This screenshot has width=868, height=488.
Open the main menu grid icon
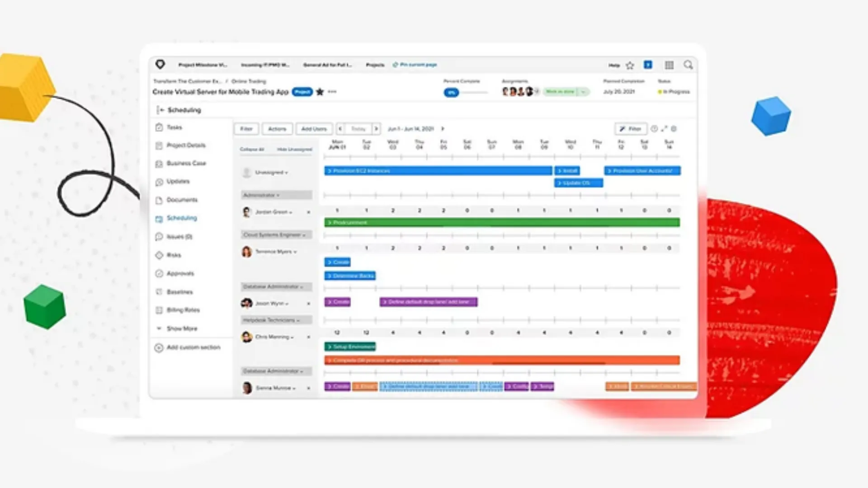(x=669, y=65)
